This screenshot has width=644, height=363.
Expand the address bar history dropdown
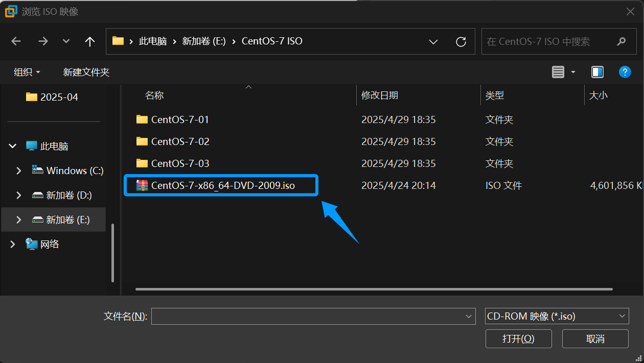[x=433, y=41]
